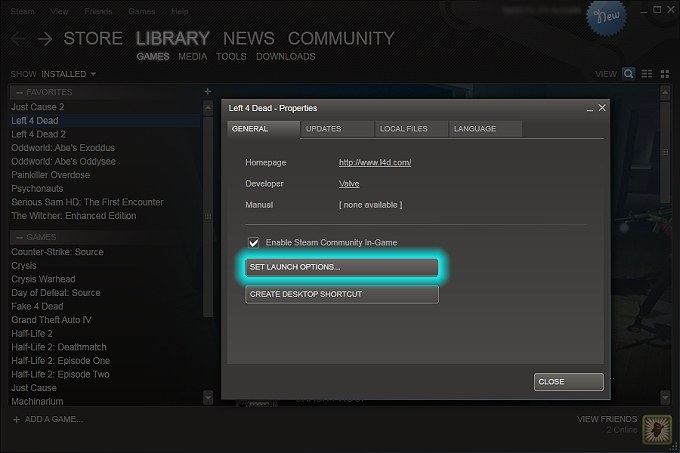Viewport: 680px width, 453px height.
Task: Click the forward navigation arrow
Action: (45, 39)
